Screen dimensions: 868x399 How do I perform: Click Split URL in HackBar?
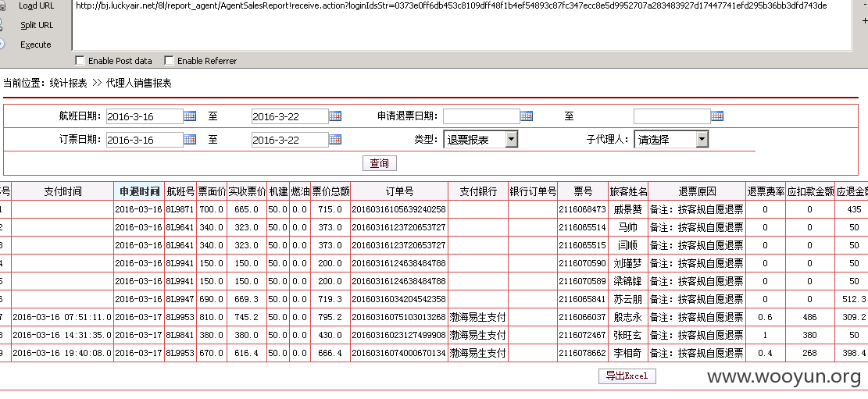click(37, 25)
